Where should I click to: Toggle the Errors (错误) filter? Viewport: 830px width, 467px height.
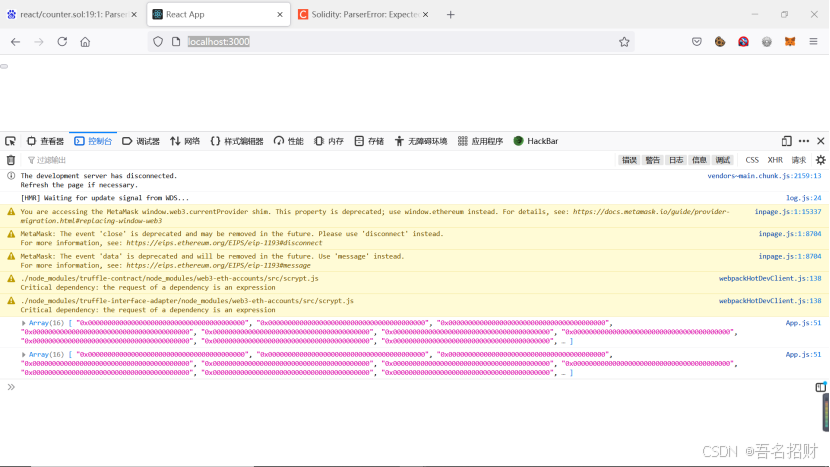point(629,160)
